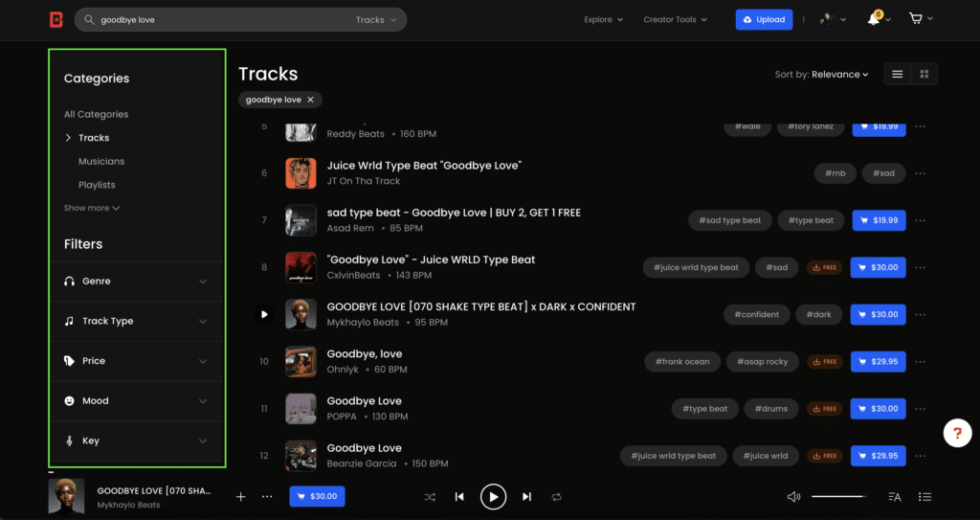Viewport: 980px width, 520px height.
Task: Select Playlists category
Action: tap(97, 185)
